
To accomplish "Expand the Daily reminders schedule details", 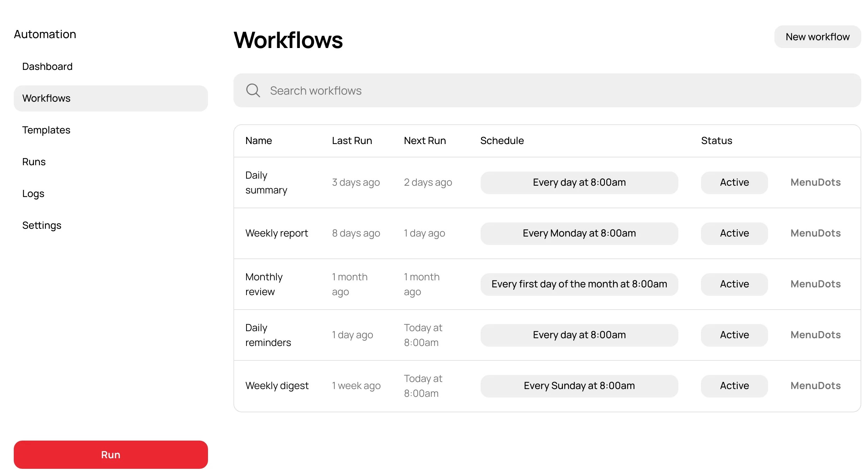I will click(579, 335).
